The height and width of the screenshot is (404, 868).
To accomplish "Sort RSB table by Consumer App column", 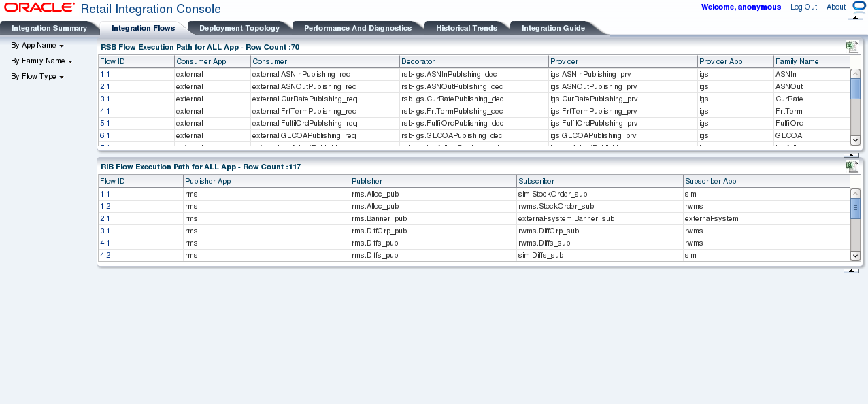I will (x=212, y=61).
